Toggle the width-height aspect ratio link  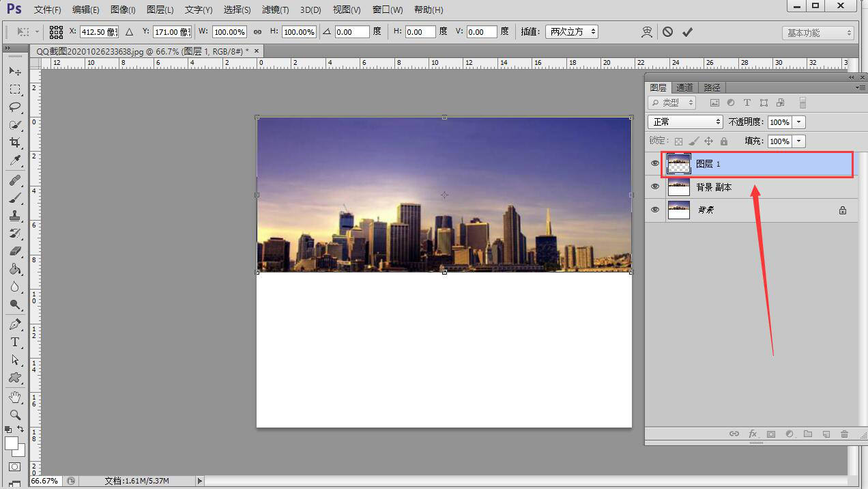[x=257, y=32]
